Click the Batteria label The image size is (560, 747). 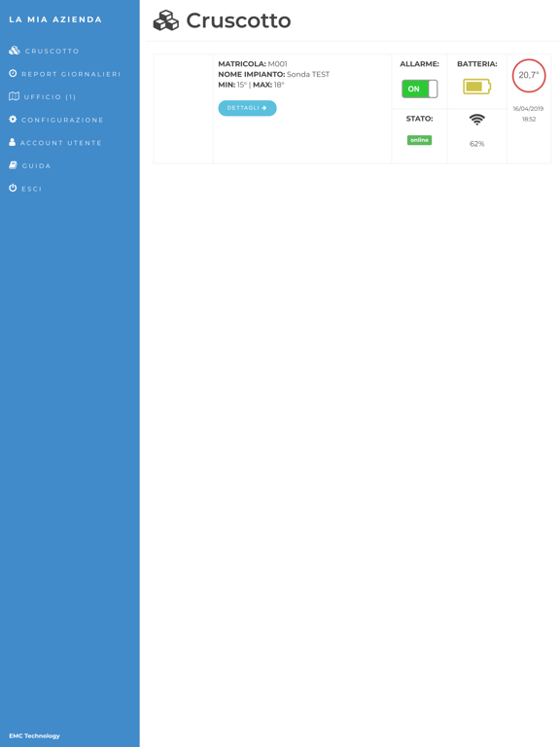[477, 64]
